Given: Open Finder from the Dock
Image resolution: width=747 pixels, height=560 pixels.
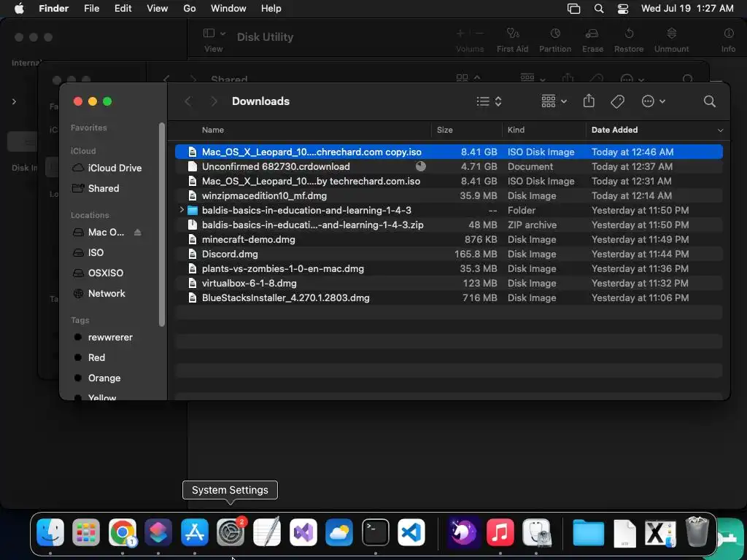Looking at the screenshot, I should [50, 532].
